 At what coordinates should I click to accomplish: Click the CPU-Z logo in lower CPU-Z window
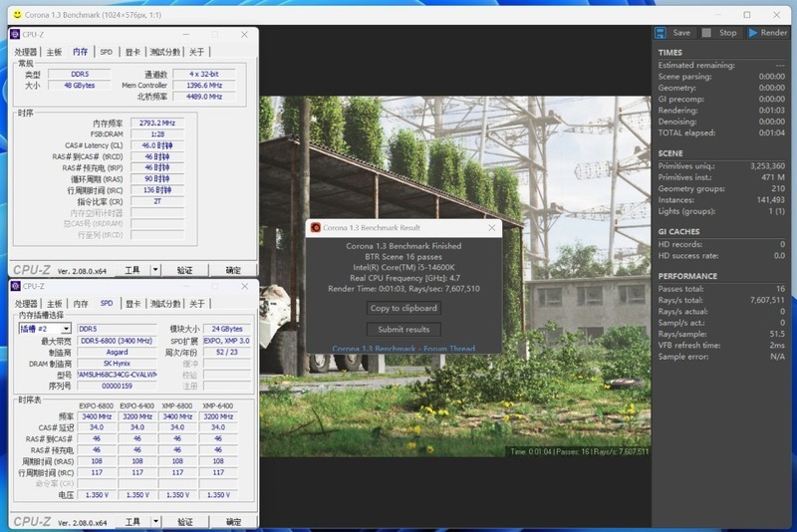coord(15,286)
